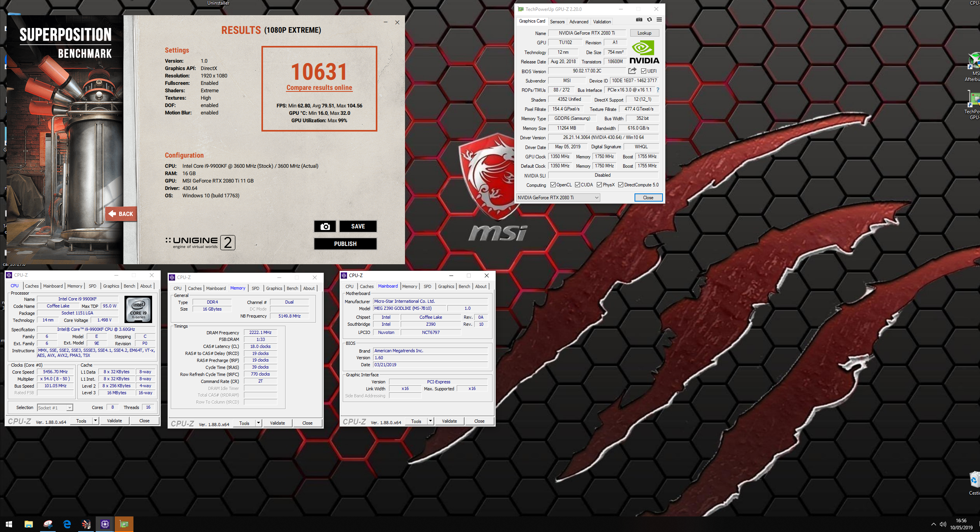
Task: Switch to the Advanced tab in GPU-Z
Action: pos(579,22)
